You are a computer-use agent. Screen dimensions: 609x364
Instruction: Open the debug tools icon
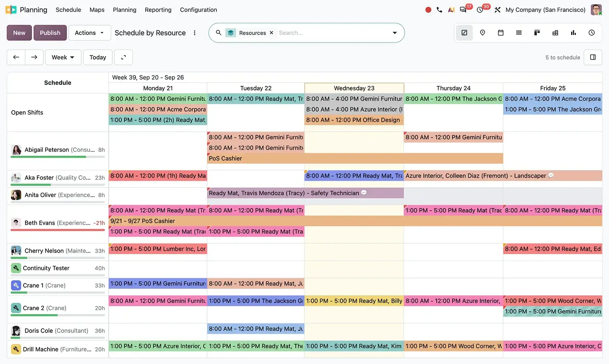(497, 10)
